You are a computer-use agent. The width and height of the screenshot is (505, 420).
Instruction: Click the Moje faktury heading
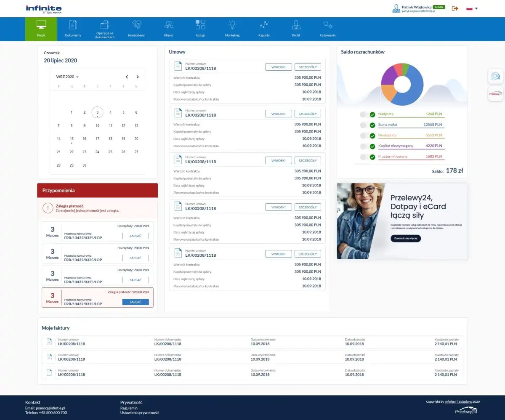pyautogui.click(x=56, y=328)
